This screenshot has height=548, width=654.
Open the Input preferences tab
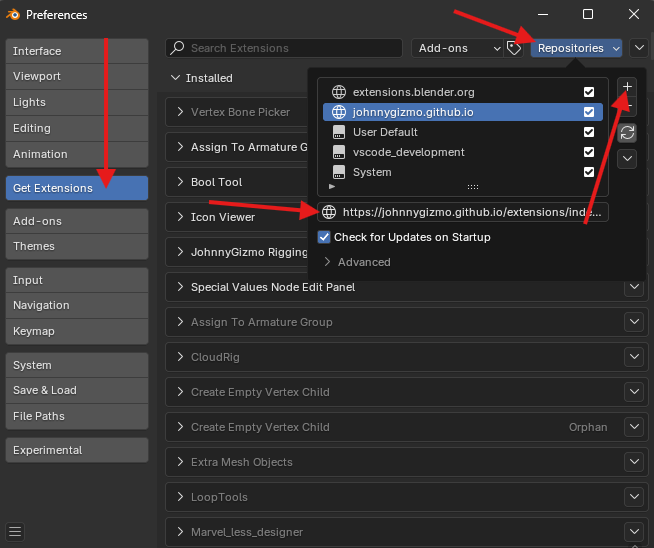coord(77,280)
